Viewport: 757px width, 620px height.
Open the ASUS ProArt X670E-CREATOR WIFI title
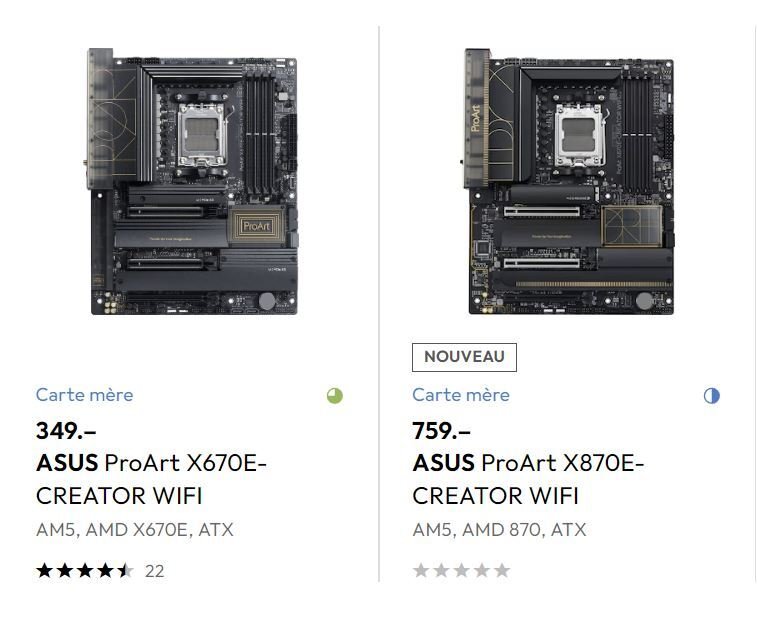pyautogui.click(x=152, y=479)
